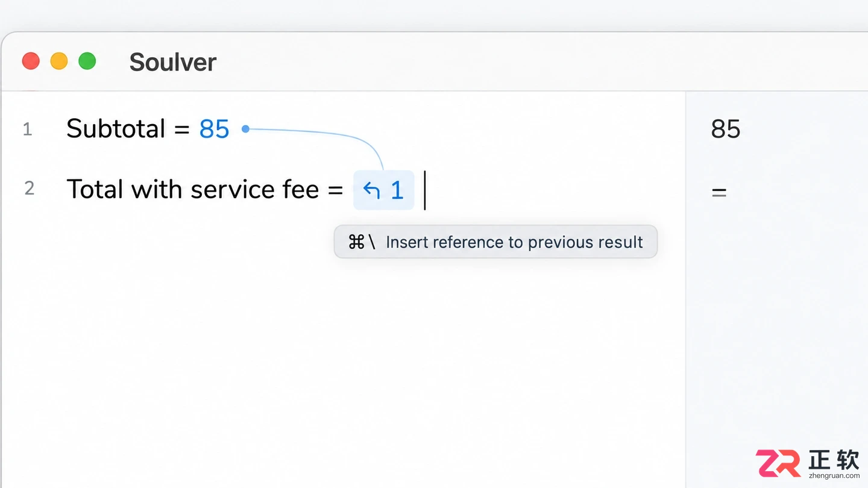Close the Soulver window with the red button
Screen dimensions: 868x488
tap(31, 61)
